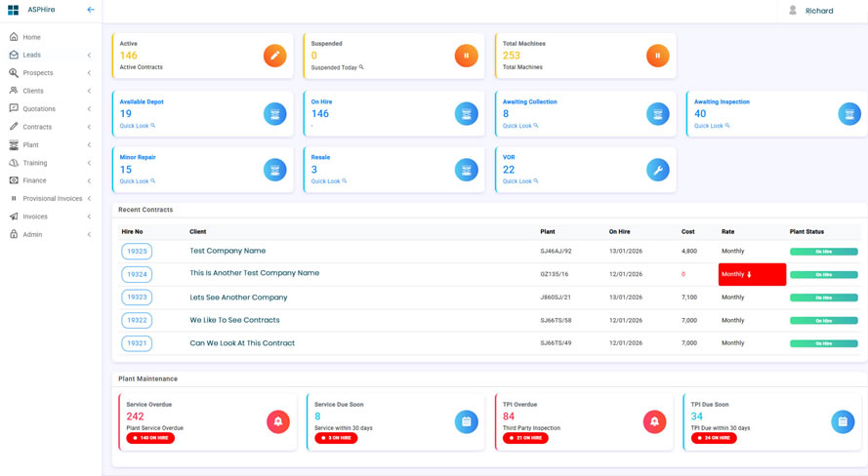Click the pause icon on Suspended card

click(x=466, y=56)
